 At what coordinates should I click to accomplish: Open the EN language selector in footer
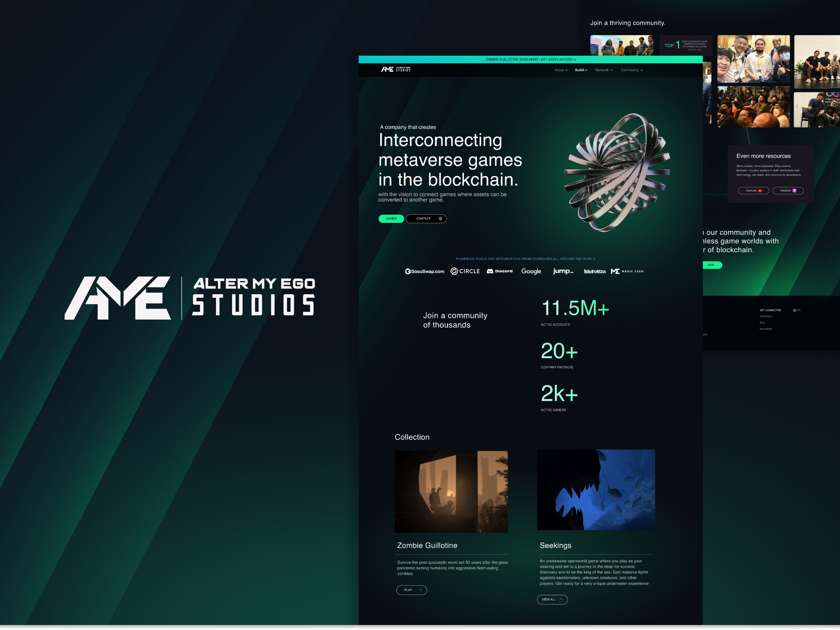click(x=797, y=310)
